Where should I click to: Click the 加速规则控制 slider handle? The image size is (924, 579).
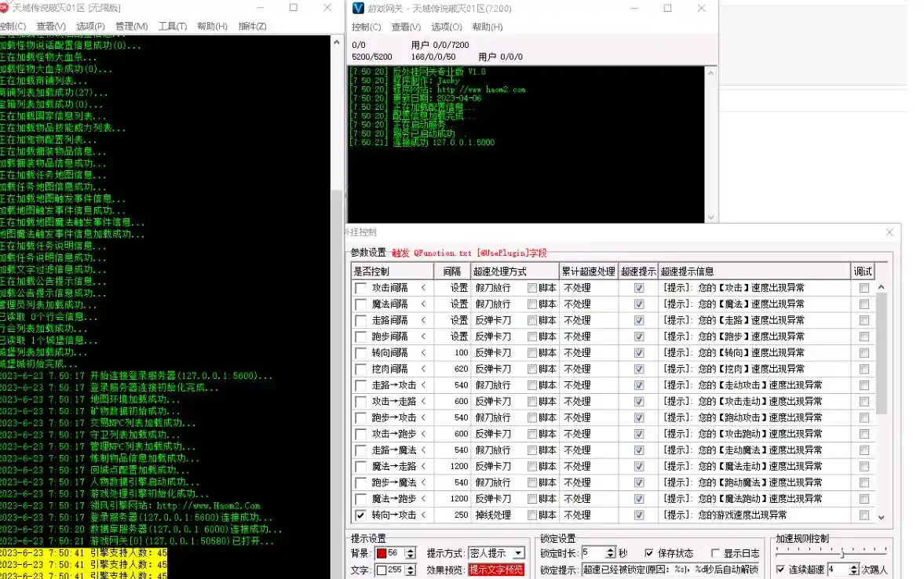pyautogui.click(x=842, y=553)
